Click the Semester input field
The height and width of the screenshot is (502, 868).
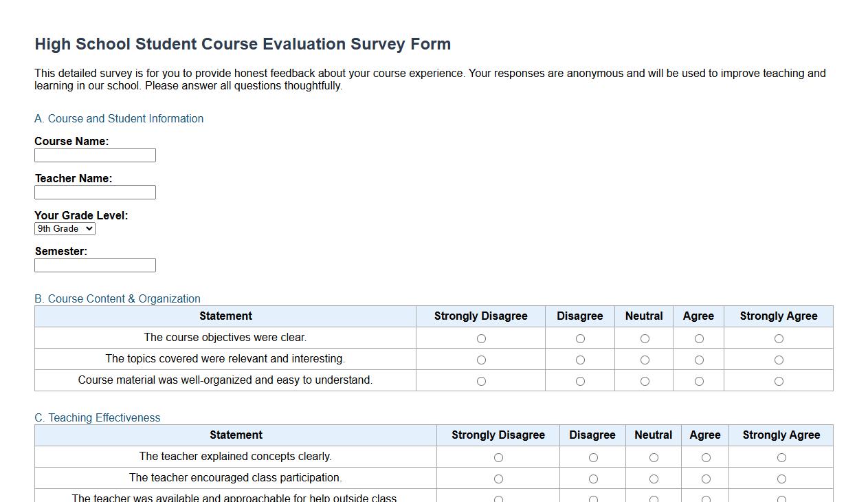95,265
